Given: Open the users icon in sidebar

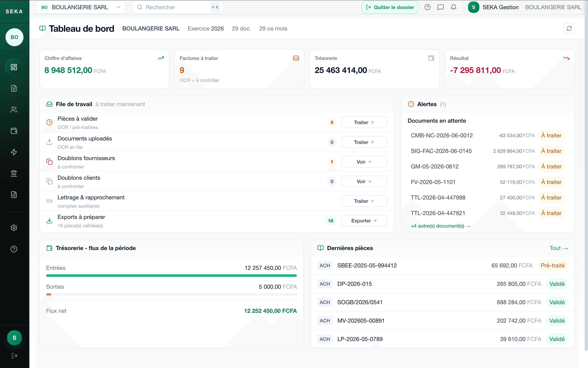Looking at the screenshot, I should click(x=14, y=110).
